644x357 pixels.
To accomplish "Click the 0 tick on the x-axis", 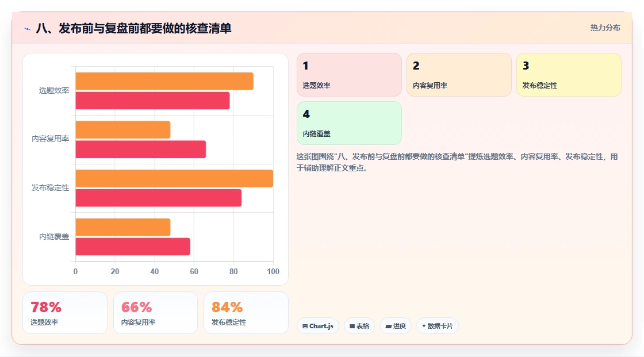I will 75,271.
